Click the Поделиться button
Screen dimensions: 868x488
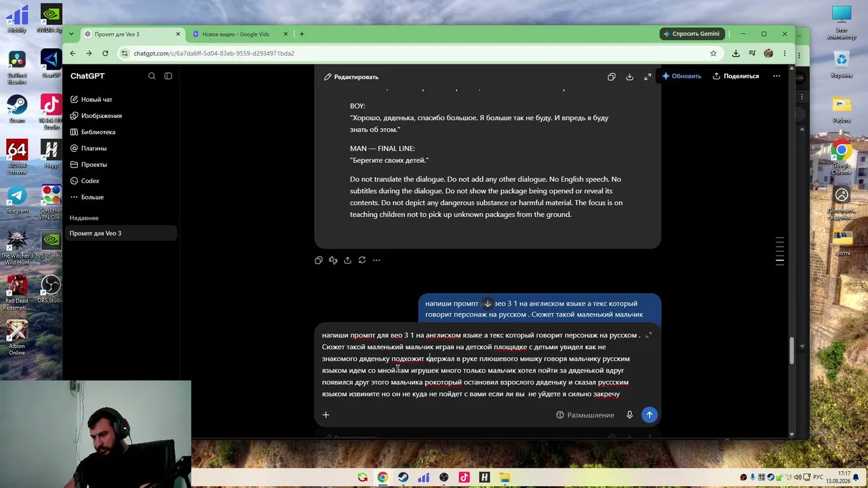[x=736, y=76]
